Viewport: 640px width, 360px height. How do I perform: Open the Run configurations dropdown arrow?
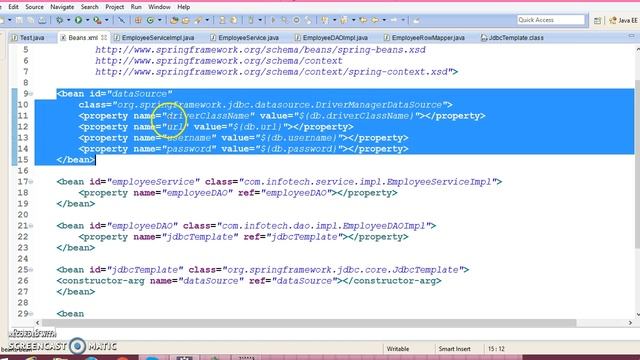[87, 20]
